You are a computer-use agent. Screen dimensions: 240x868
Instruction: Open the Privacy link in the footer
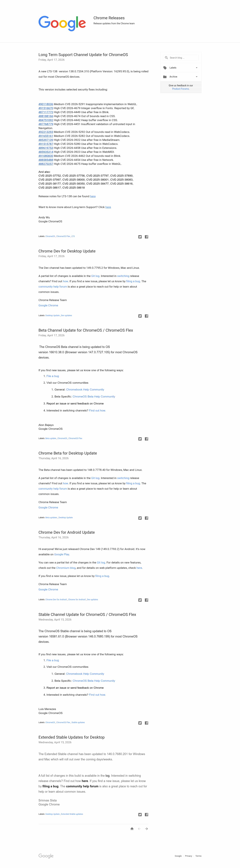[x=188, y=856]
